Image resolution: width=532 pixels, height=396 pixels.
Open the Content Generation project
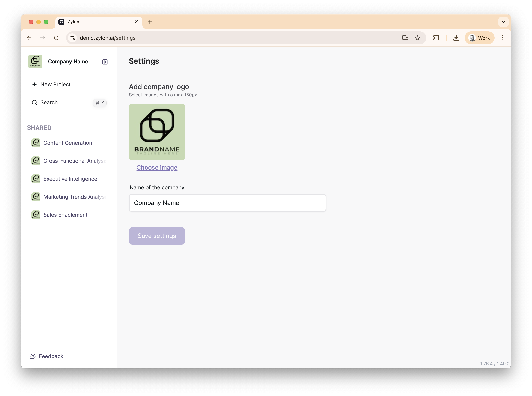pyautogui.click(x=67, y=143)
